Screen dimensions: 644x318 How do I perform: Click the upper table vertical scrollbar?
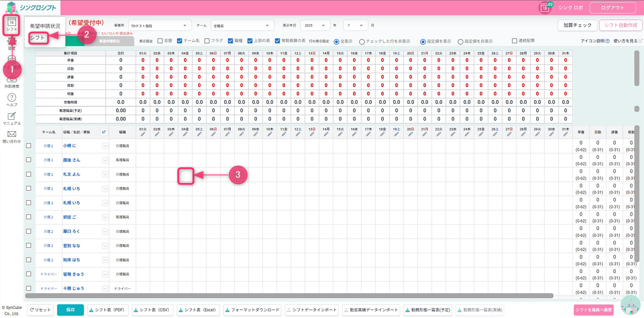tap(637, 68)
